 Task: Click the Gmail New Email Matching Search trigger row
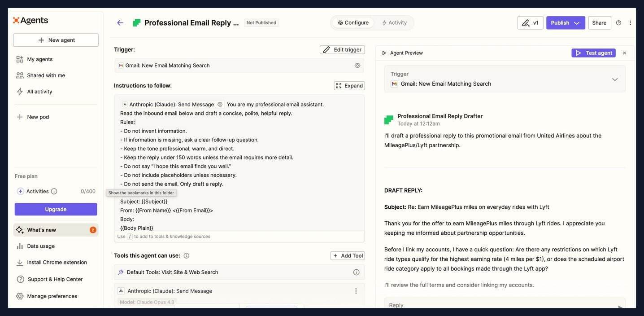click(239, 66)
